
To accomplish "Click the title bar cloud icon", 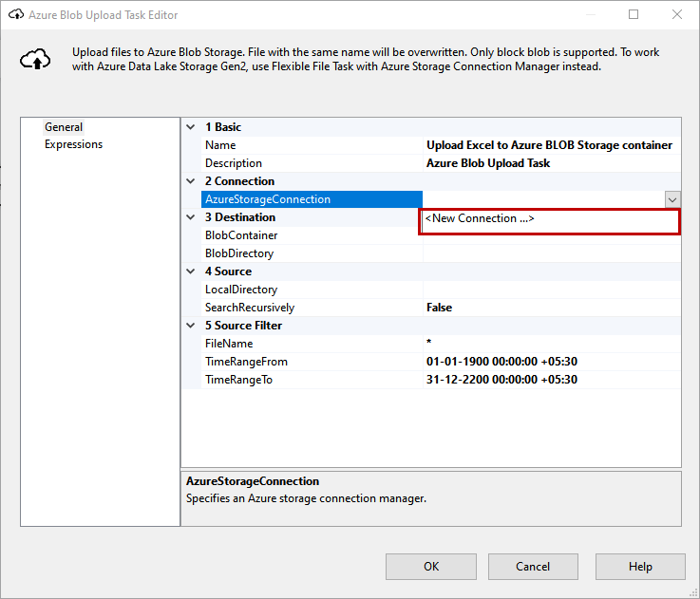I will pos(15,15).
